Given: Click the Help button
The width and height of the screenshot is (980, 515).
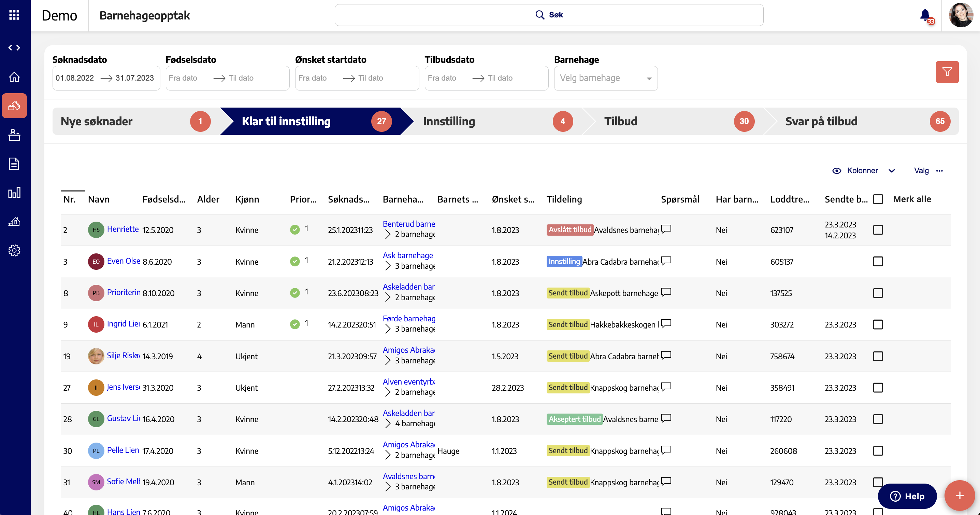Looking at the screenshot, I should [907, 496].
